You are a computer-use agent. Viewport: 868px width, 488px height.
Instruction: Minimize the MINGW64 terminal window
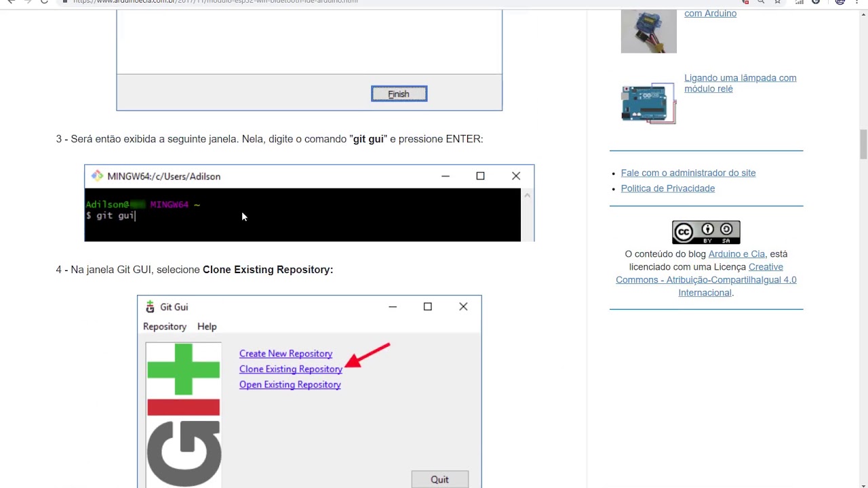(x=446, y=176)
